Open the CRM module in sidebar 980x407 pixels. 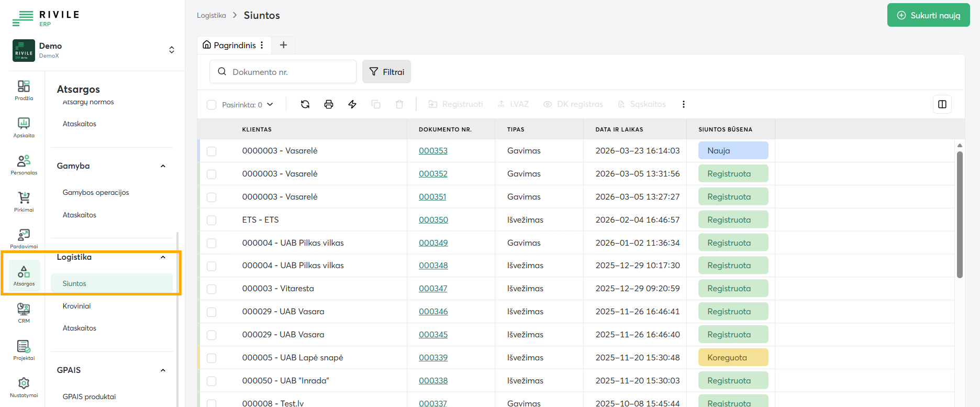coord(24,313)
